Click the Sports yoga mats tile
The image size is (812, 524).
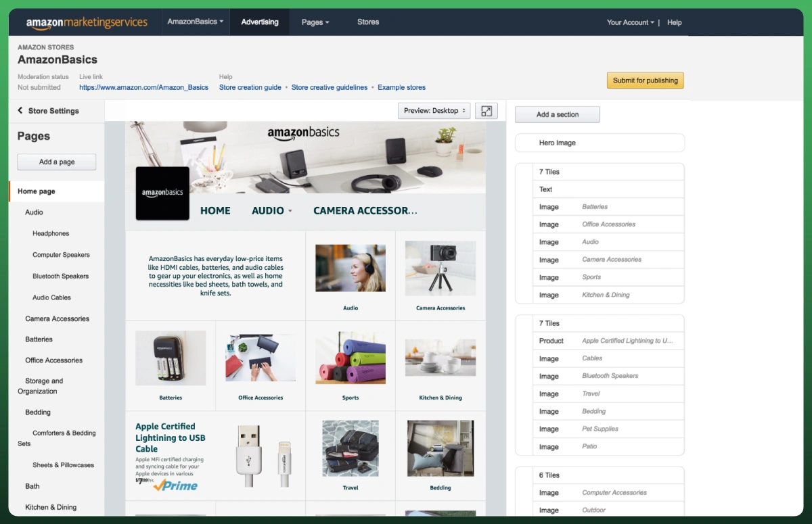(351, 358)
